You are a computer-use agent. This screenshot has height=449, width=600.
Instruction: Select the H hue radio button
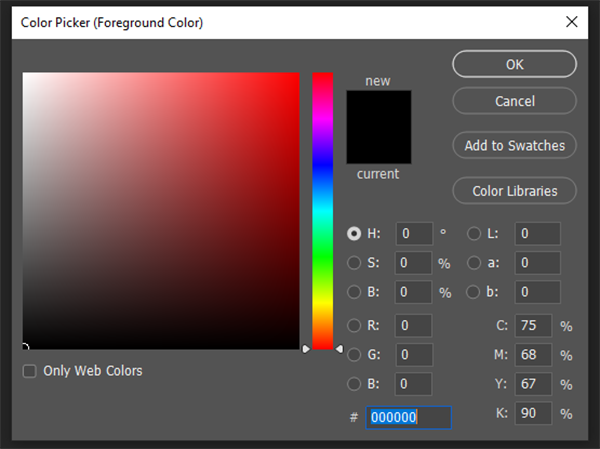point(354,233)
